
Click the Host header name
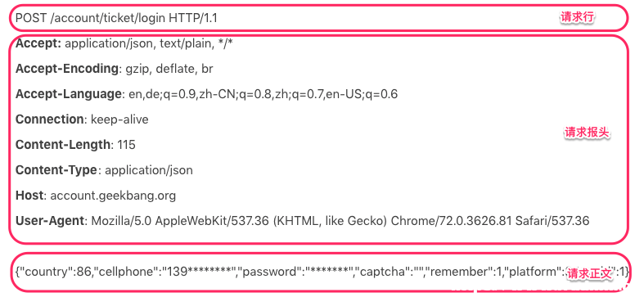[x=29, y=195]
